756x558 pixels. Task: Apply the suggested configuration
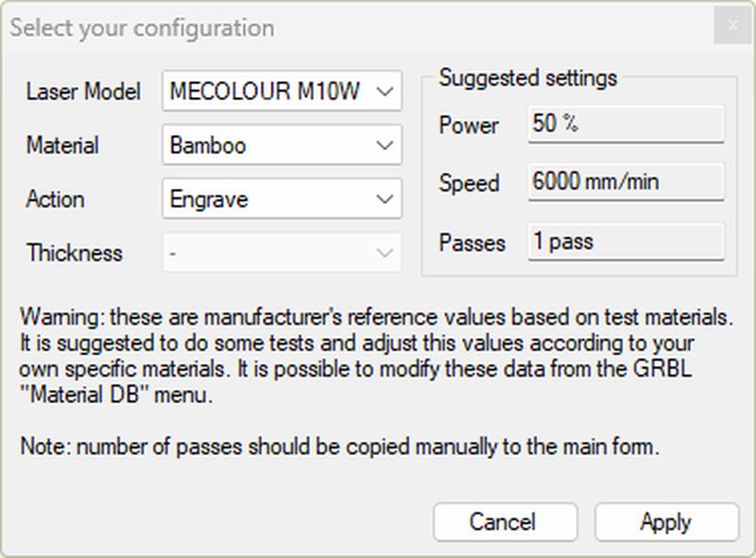pyautogui.click(x=666, y=522)
